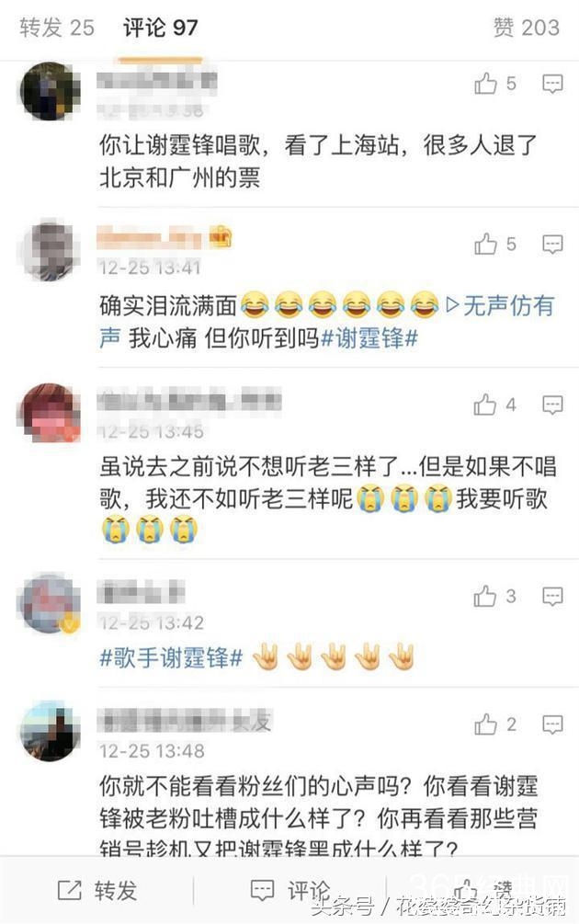Like the #歌手谢霆锋# comment
The height and width of the screenshot is (924, 579).
(494, 596)
